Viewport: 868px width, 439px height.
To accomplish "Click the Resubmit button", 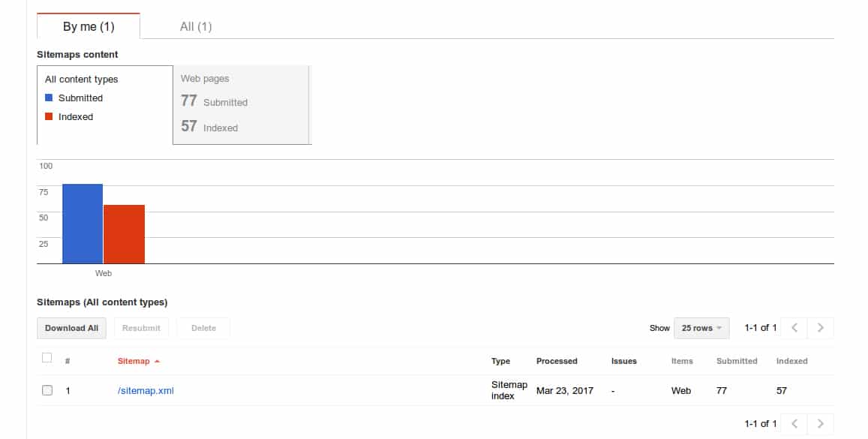I will point(141,328).
